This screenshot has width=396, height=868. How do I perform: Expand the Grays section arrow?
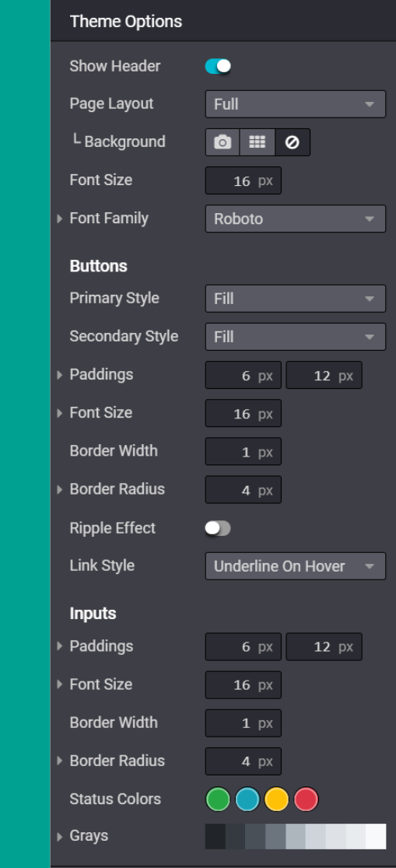pyautogui.click(x=60, y=836)
